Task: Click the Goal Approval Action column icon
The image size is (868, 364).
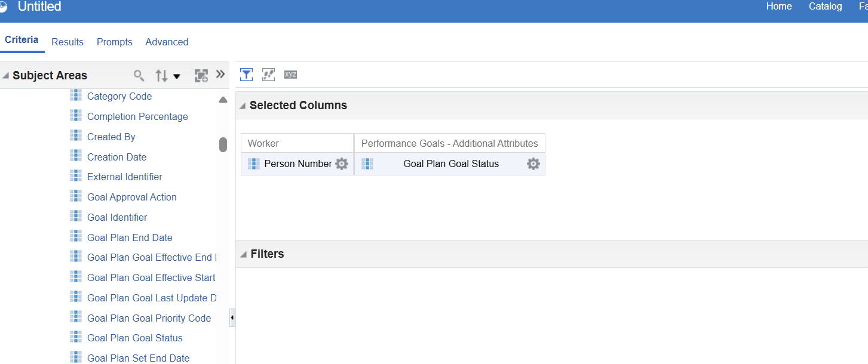Action: (x=76, y=196)
